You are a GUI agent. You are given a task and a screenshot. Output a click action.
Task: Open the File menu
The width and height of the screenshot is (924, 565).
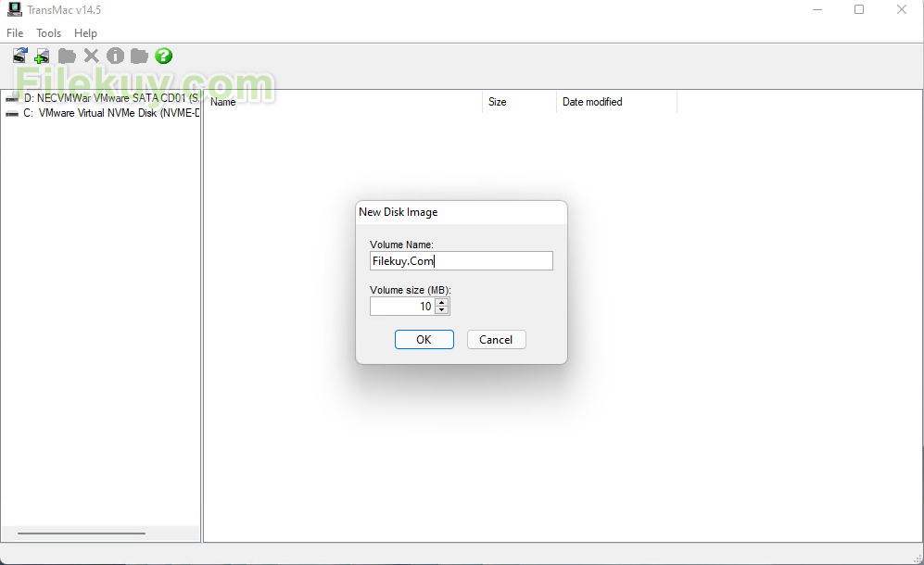15,33
